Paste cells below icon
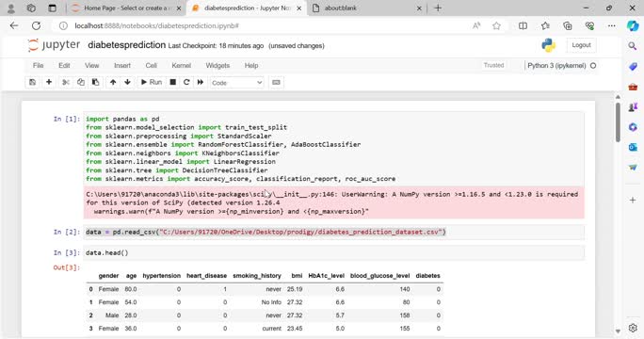This screenshot has height=339, width=644. 95,82
